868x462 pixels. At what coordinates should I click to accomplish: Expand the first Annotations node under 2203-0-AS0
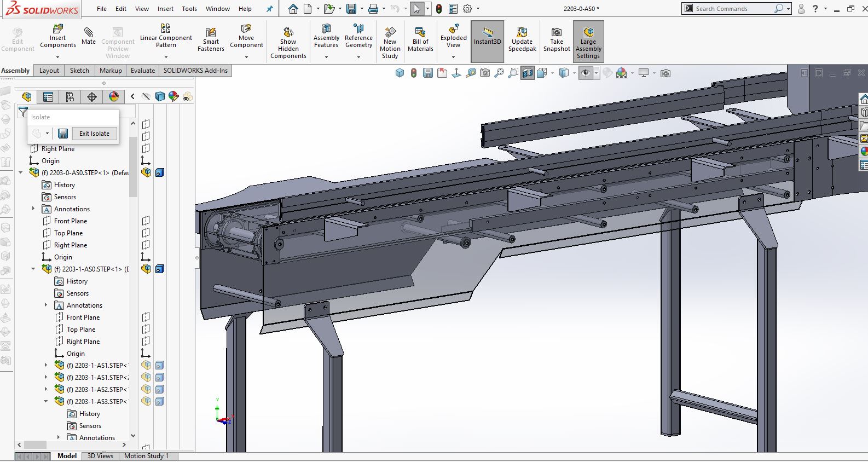33,209
